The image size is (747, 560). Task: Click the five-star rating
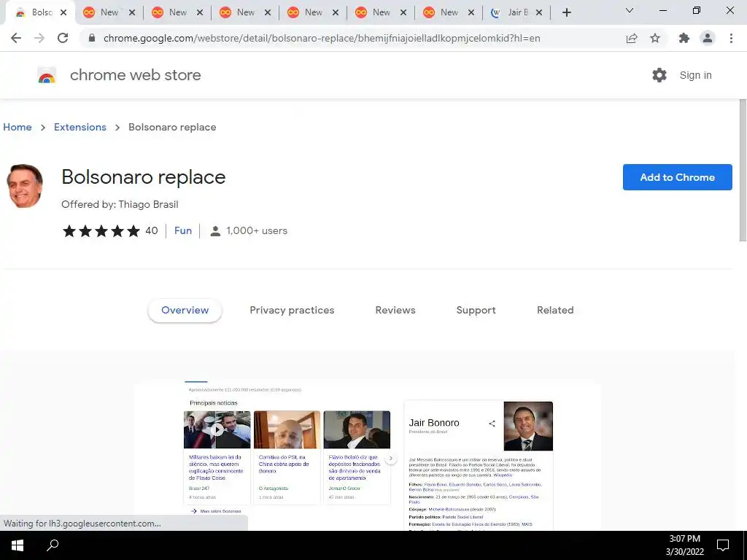click(101, 231)
